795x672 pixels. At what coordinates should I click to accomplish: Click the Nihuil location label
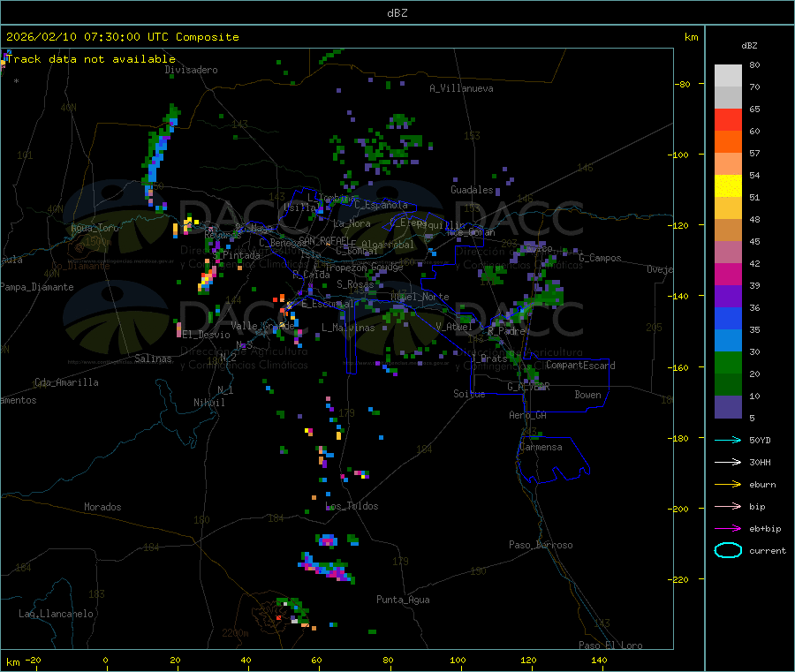[x=209, y=403]
